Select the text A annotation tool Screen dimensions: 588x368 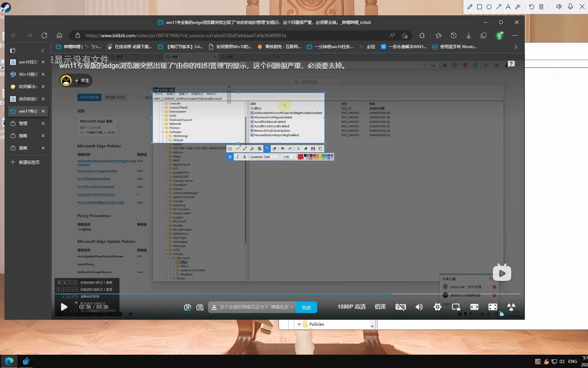[508, 7]
